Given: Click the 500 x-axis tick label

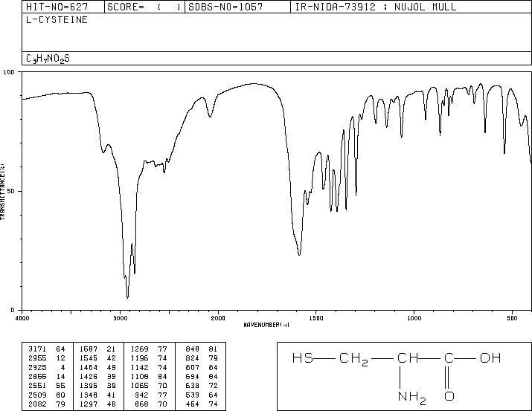Looking at the screenshot, I should tap(512, 318).
